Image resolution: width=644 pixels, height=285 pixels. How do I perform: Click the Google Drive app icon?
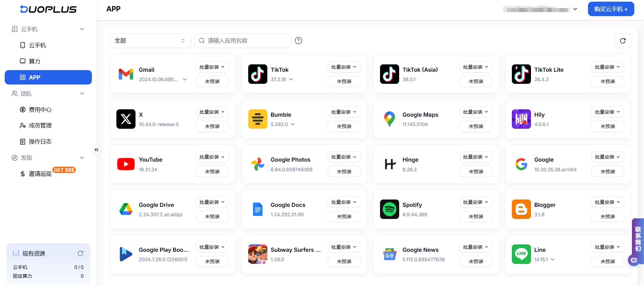click(x=126, y=209)
